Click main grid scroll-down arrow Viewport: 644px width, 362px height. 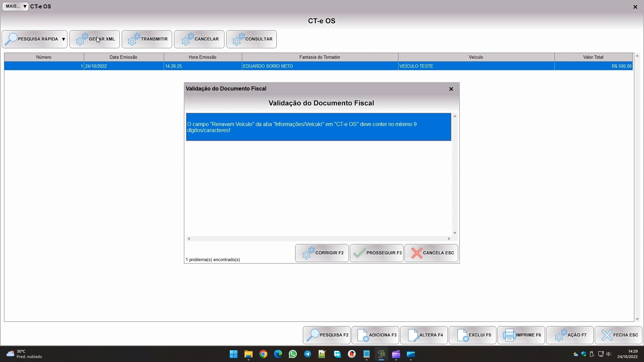[x=637, y=319]
